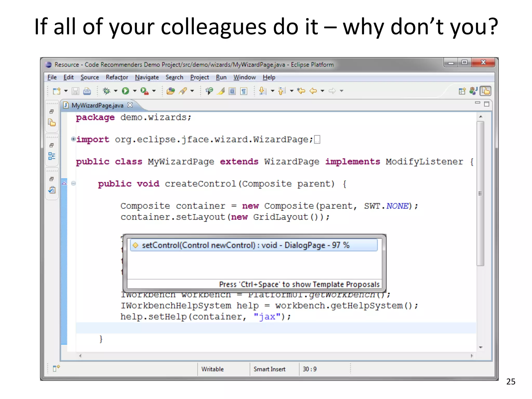This screenshot has width=532, height=399.
Task: Click the Smart Insert status entry
Action: pos(270,369)
